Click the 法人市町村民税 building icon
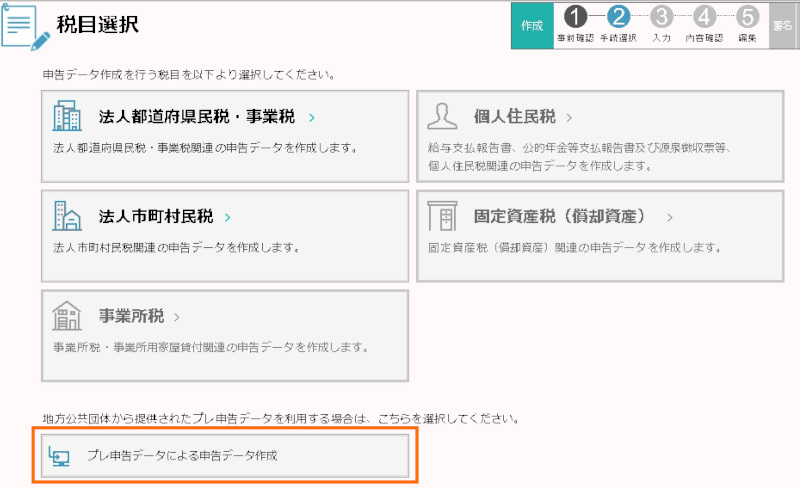This screenshot has height=488, width=800. [67, 215]
